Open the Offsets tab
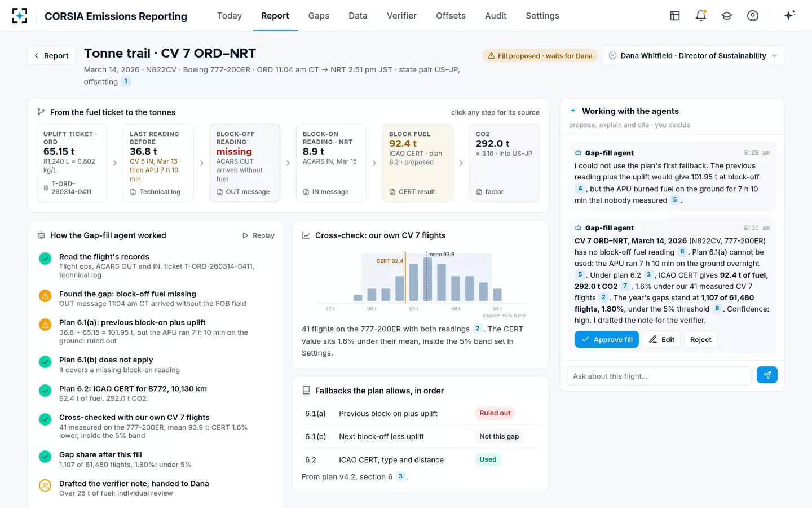Viewport: 812px width, 508px height. click(x=451, y=16)
